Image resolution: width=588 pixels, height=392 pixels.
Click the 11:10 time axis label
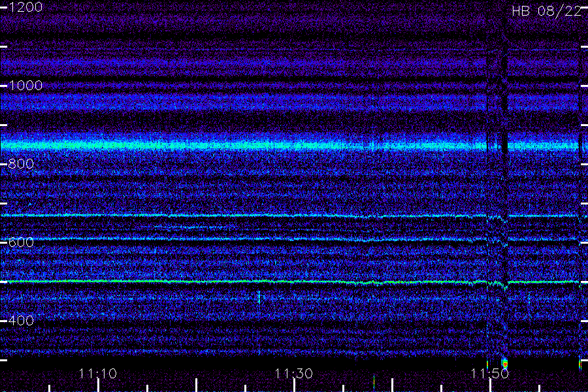(x=98, y=374)
